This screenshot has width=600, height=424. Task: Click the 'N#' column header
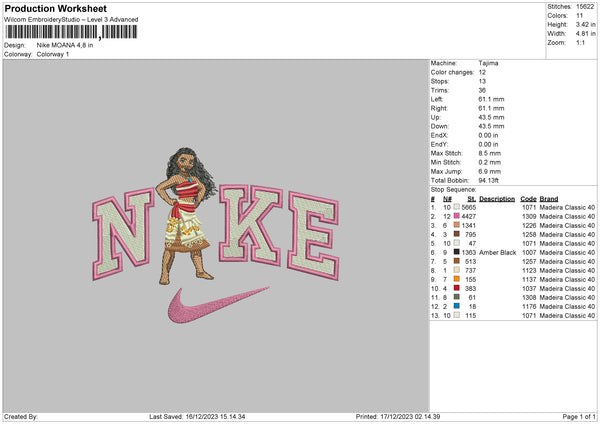tap(447, 199)
